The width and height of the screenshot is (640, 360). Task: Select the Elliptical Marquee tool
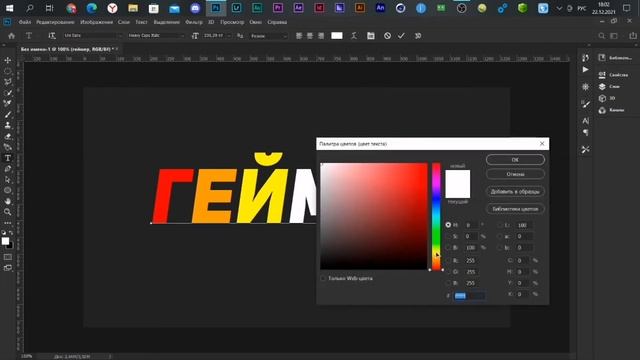coord(7,71)
